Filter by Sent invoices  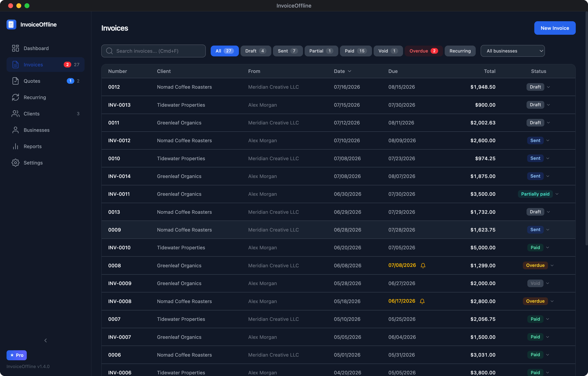(288, 51)
